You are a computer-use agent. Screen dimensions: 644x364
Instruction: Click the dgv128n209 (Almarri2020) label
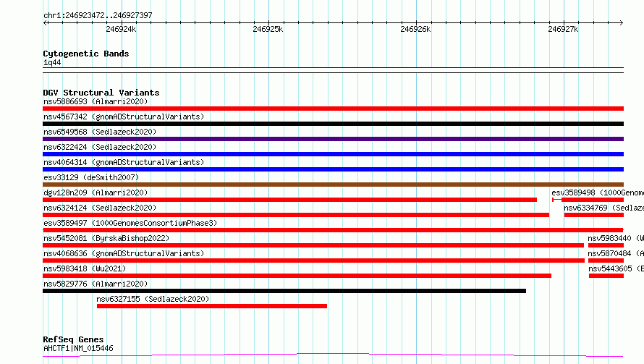coord(96,192)
